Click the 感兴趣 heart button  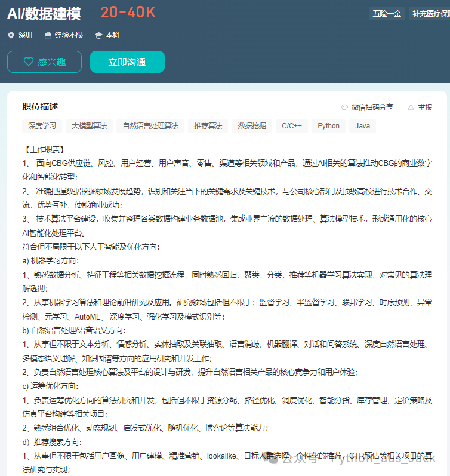point(44,62)
